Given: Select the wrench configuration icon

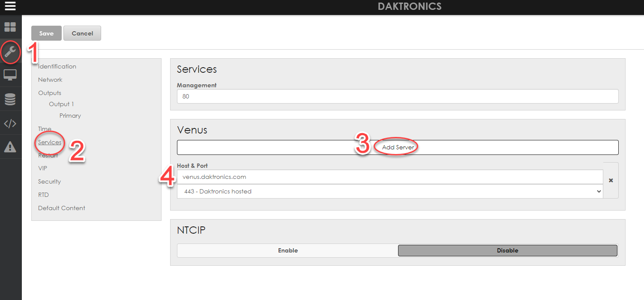Looking at the screenshot, I should [x=10, y=52].
